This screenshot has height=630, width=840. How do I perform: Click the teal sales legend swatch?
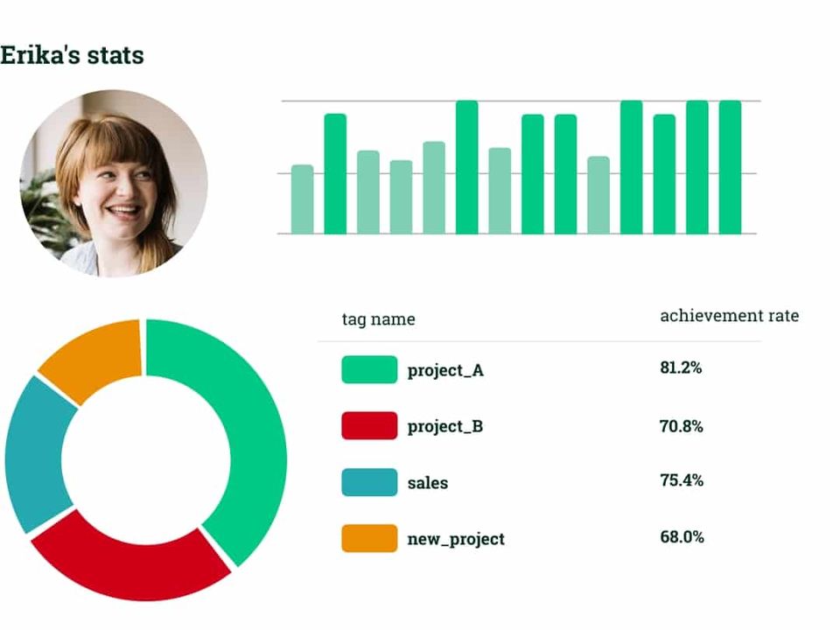pyautogui.click(x=369, y=482)
